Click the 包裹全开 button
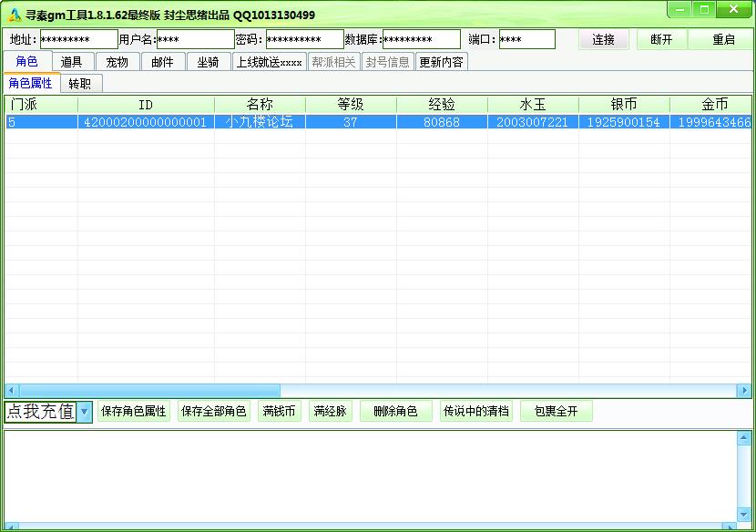This screenshot has width=756, height=532. [x=556, y=412]
